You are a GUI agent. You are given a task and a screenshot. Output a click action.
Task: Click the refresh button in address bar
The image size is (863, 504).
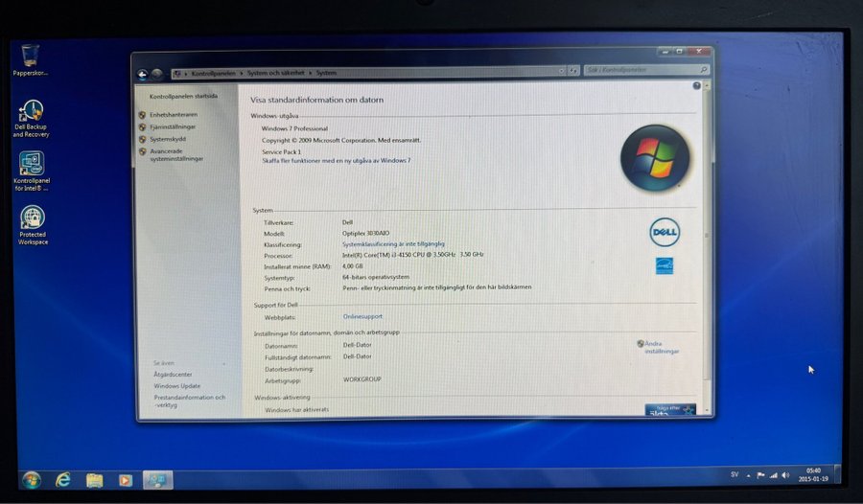coord(573,71)
